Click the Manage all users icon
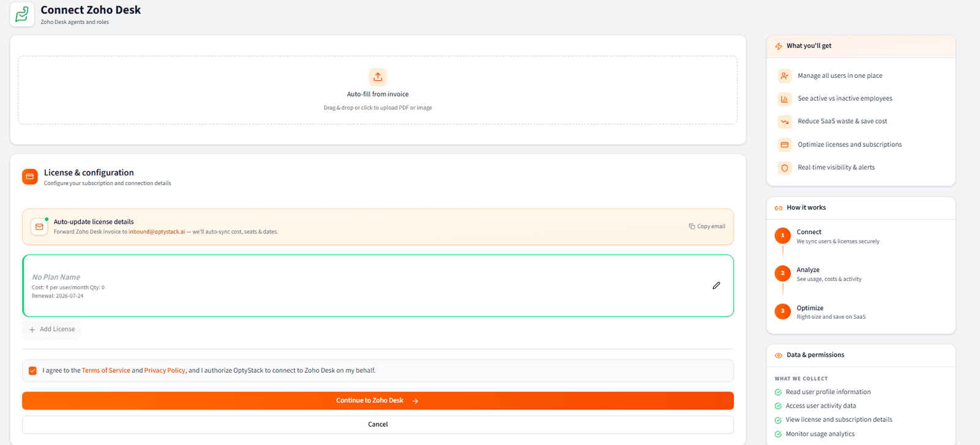The width and height of the screenshot is (980, 445). 785,76
